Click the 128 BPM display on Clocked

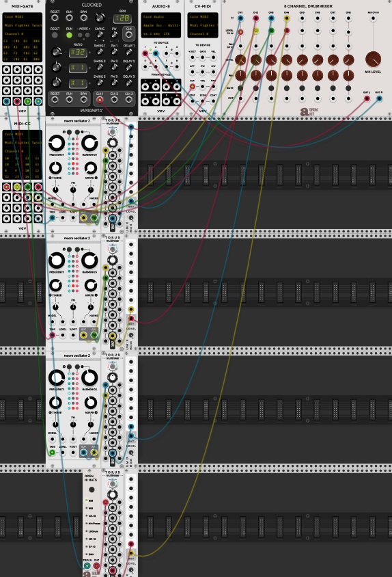click(121, 18)
